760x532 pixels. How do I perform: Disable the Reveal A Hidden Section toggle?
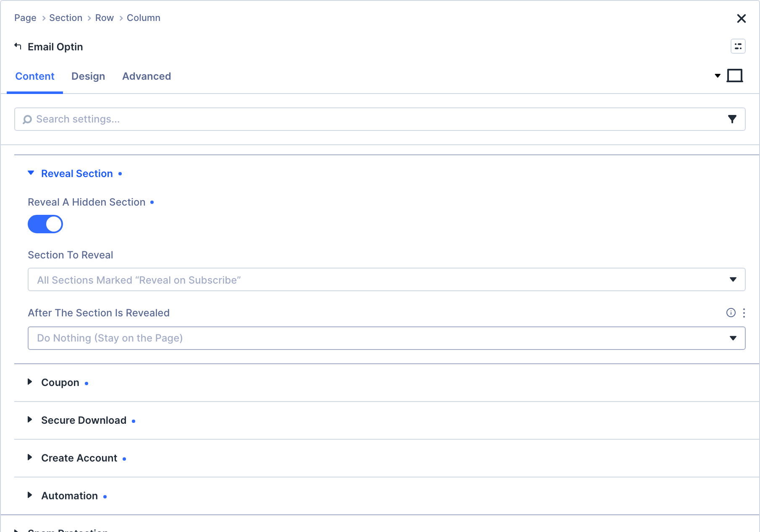pos(45,224)
